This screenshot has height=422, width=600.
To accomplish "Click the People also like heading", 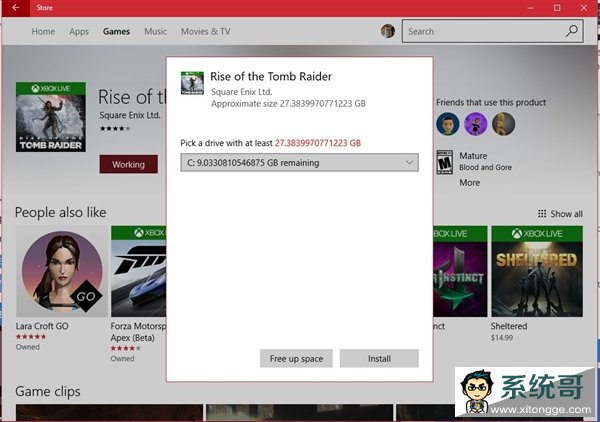I will point(60,212).
